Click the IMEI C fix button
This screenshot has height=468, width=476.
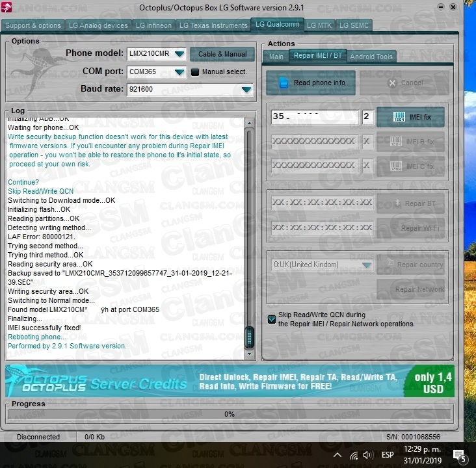tap(410, 166)
